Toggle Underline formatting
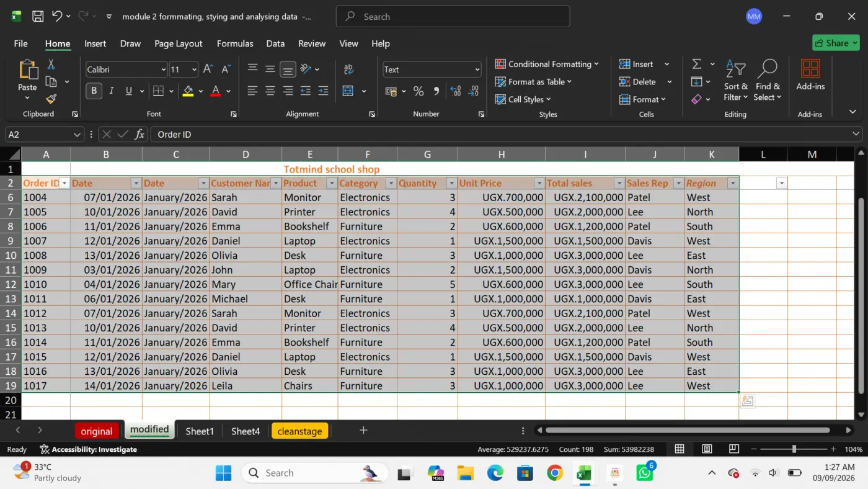868x489 pixels. (x=129, y=91)
